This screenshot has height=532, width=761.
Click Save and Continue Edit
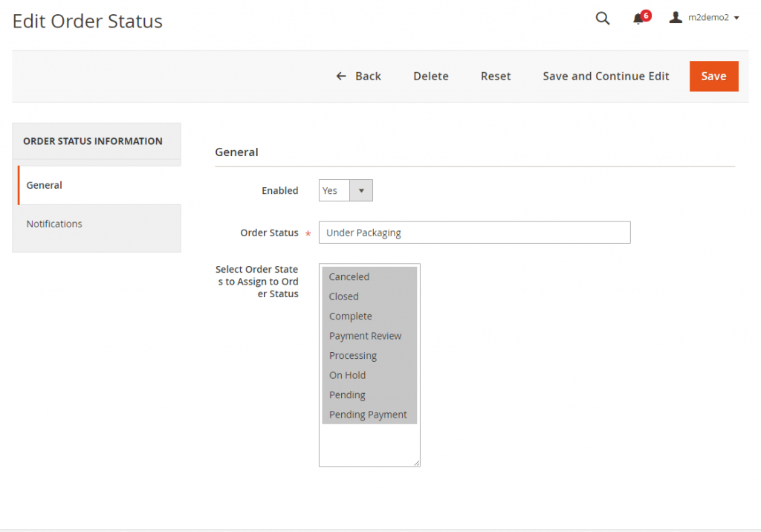[606, 76]
